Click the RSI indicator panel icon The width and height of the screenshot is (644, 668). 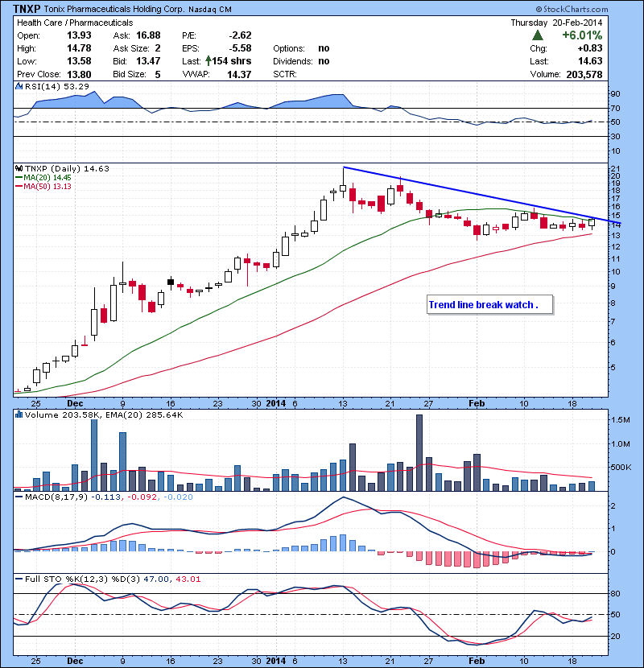(x=19, y=86)
